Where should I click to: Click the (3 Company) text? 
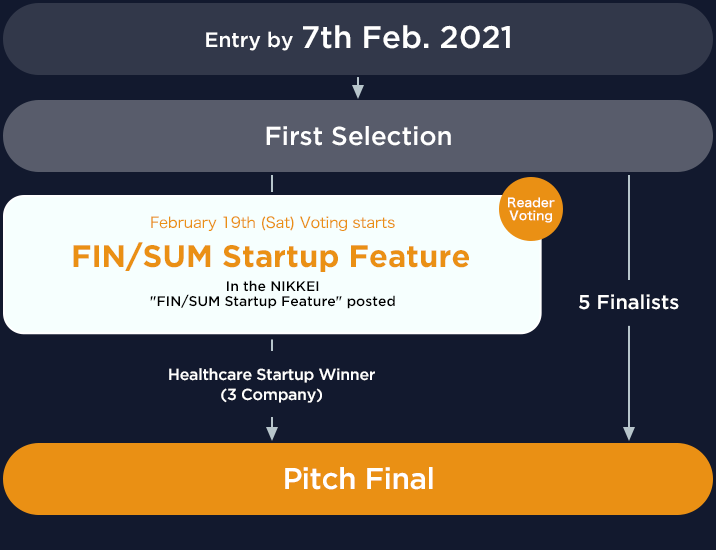pyautogui.click(x=272, y=395)
